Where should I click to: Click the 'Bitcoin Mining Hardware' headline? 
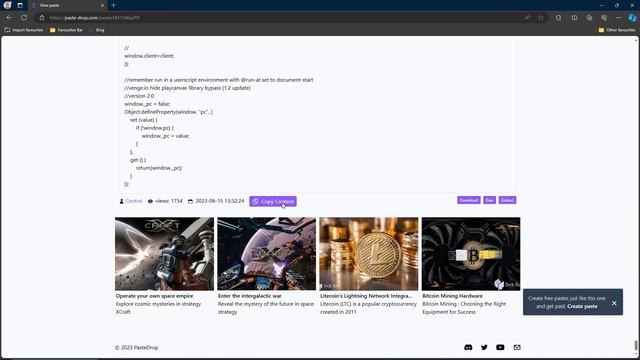tap(452, 296)
